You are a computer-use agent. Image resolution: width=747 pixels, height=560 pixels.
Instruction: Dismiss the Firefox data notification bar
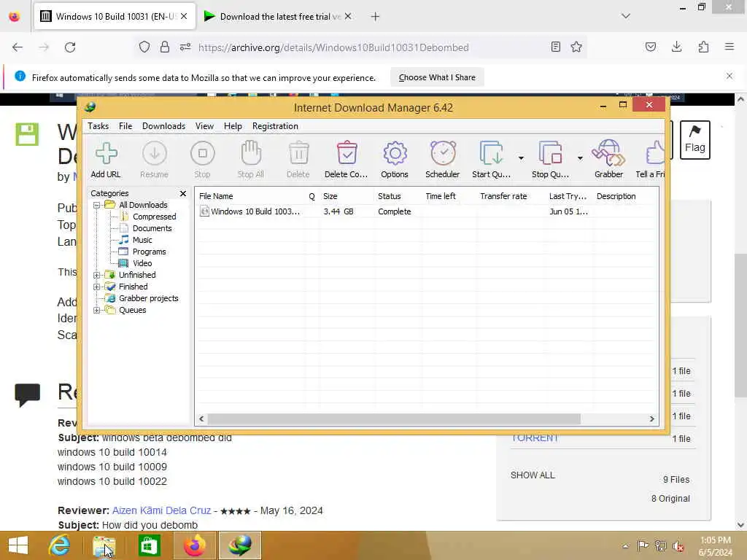tap(729, 76)
